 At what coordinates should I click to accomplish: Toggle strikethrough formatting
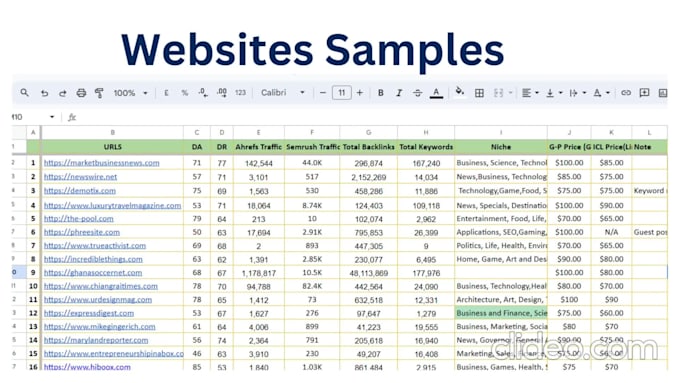point(417,93)
